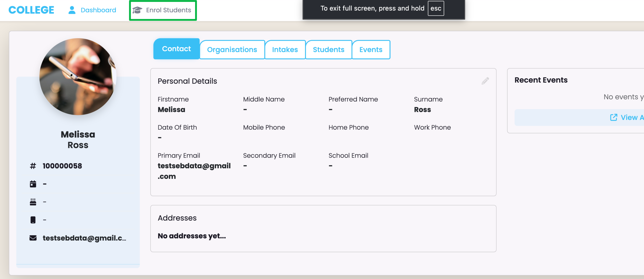Open the Dashboard link

click(x=98, y=10)
